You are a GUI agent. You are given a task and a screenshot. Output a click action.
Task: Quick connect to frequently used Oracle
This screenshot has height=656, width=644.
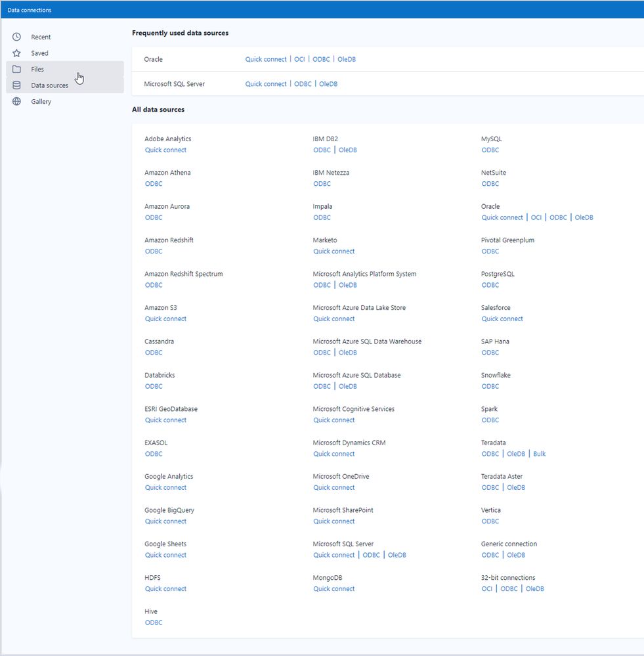[266, 59]
